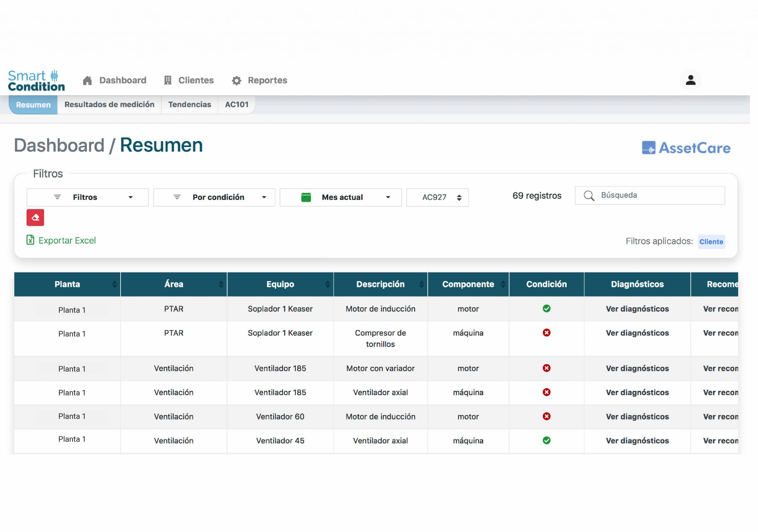Expand the Por condición dropdown
758x532 pixels.
214,197
